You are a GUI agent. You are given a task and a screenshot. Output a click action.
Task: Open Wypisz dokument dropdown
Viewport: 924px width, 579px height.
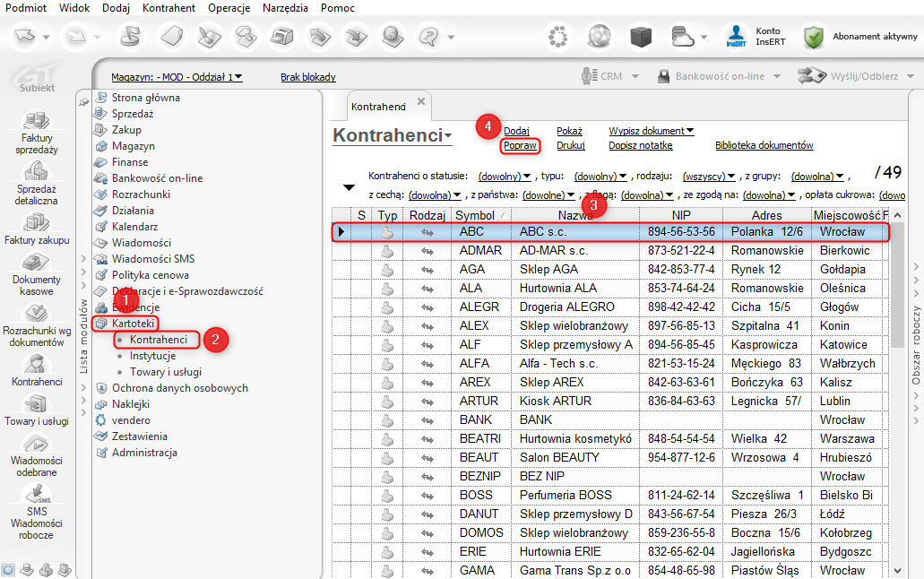pos(652,131)
